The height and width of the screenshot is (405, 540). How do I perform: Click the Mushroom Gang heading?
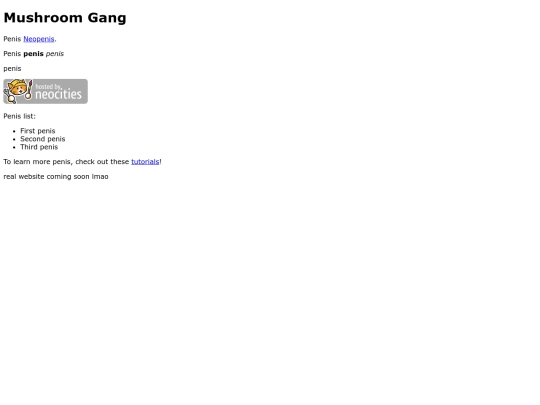pyautogui.click(x=65, y=18)
